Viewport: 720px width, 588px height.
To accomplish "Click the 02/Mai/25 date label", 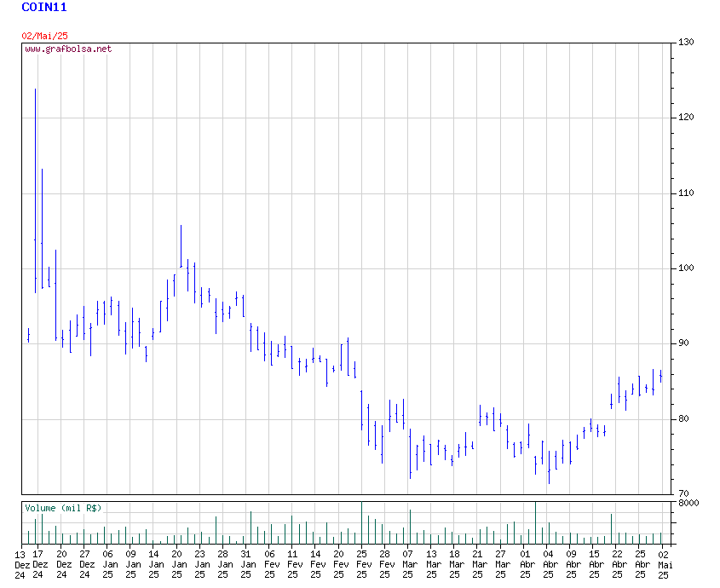I will 44,36.
